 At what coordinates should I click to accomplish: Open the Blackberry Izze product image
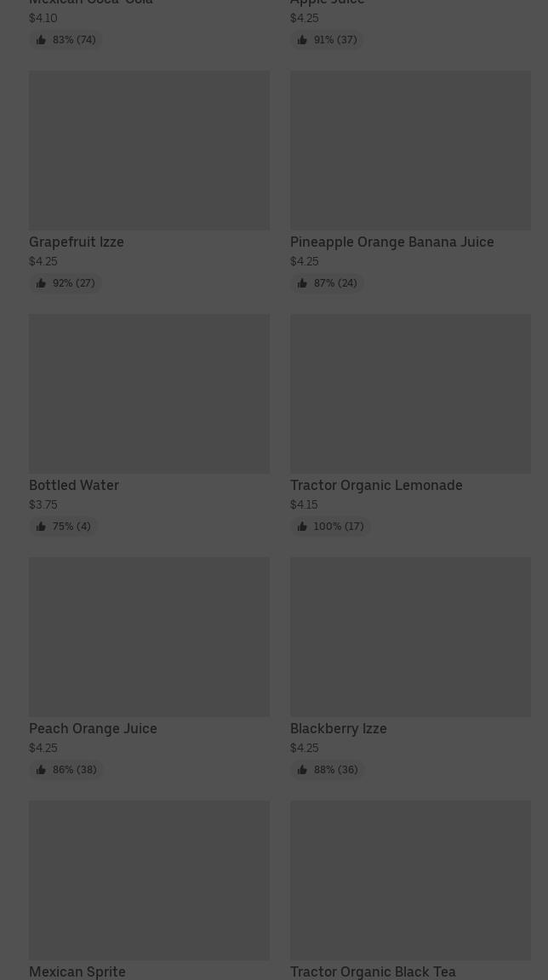click(x=410, y=637)
